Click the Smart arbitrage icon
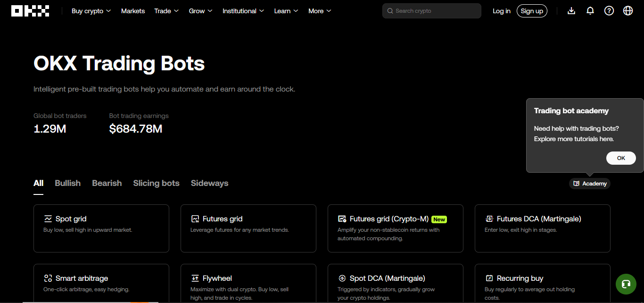 click(48, 278)
